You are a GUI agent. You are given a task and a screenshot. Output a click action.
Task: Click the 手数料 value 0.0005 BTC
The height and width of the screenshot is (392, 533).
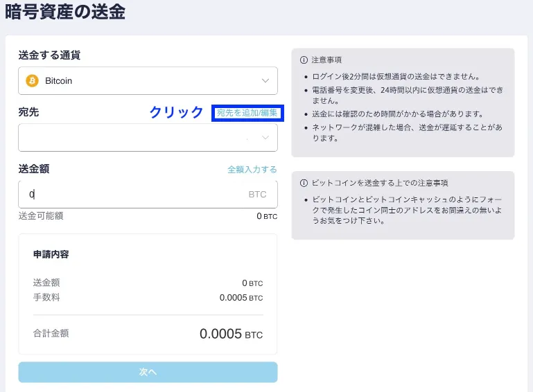point(241,298)
